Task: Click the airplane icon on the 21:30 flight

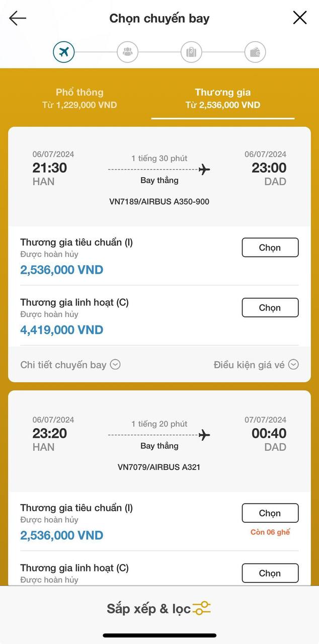Action: tap(203, 170)
